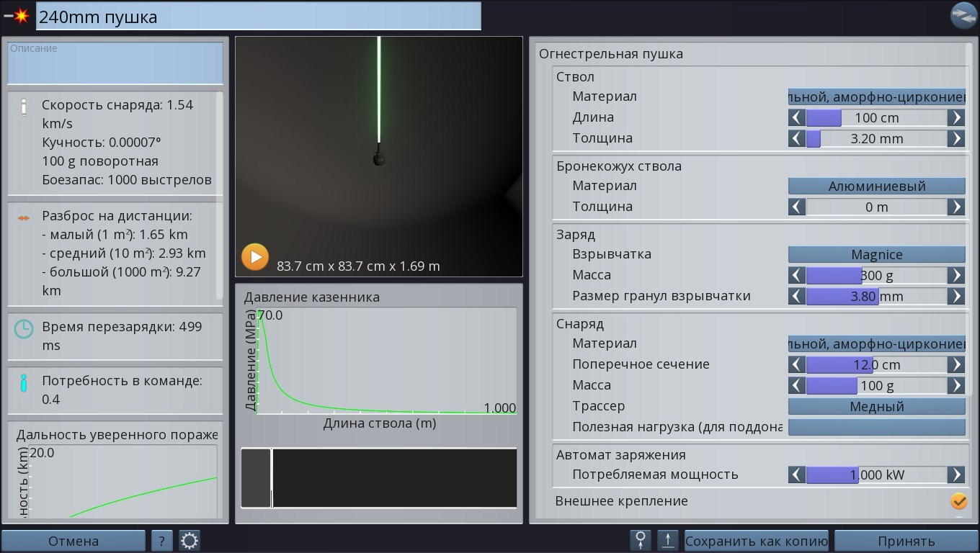Click Сохранить как копию
The width and height of the screenshot is (980, 553).
tap(756, 541)
